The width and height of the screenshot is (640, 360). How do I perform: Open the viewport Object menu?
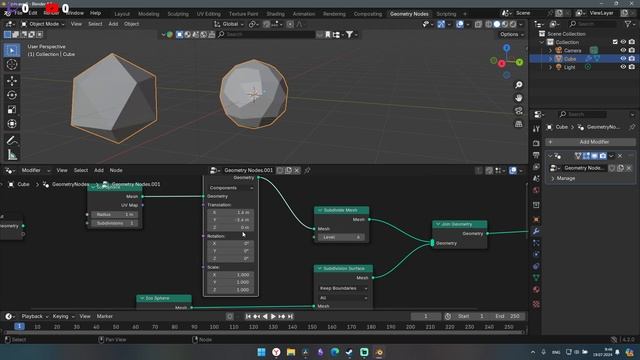click(x=131, y=24)
